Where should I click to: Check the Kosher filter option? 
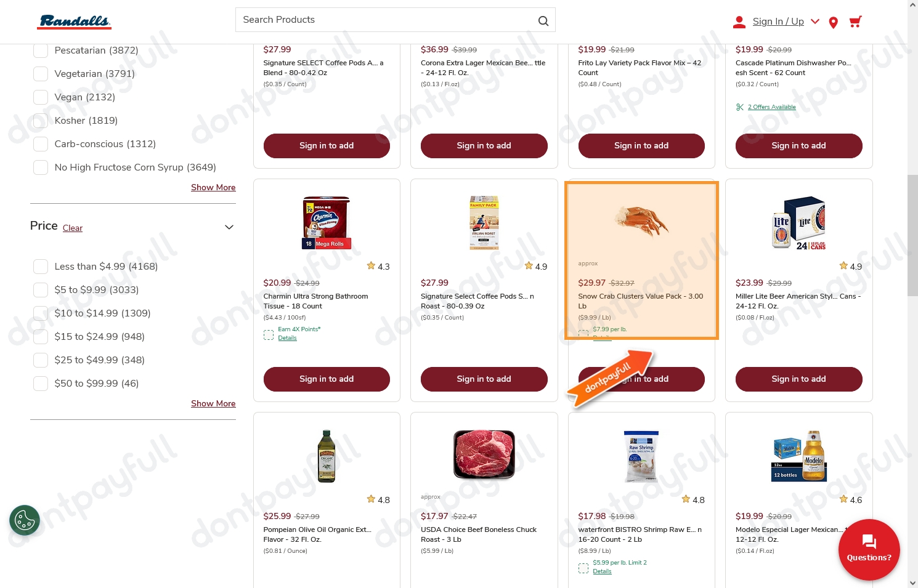41,121
